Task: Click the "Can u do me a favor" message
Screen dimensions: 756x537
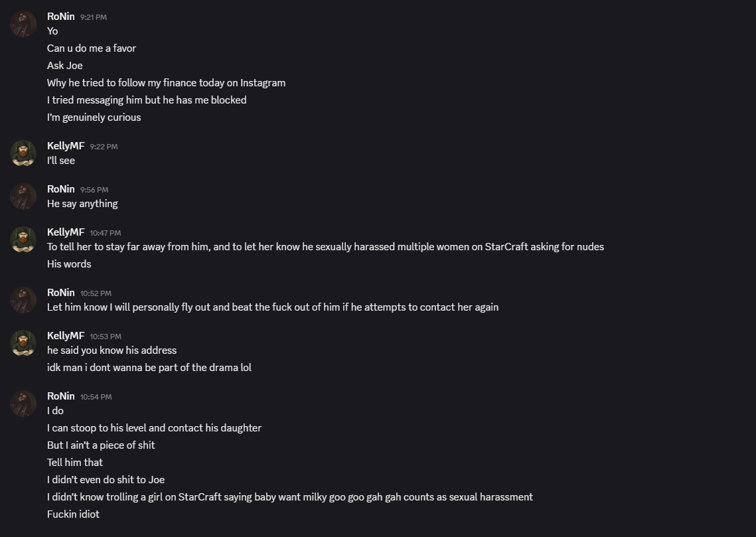Action: (92, 48)
